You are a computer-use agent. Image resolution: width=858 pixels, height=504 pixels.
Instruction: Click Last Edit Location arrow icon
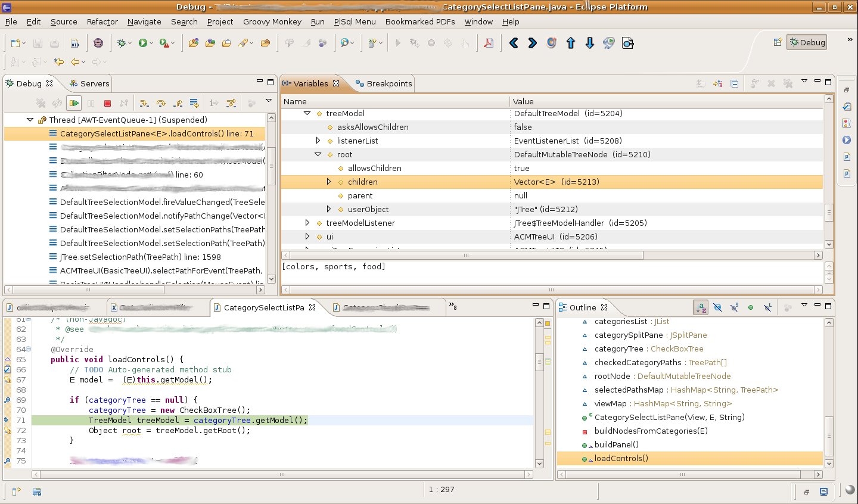[x=58, y=62]
